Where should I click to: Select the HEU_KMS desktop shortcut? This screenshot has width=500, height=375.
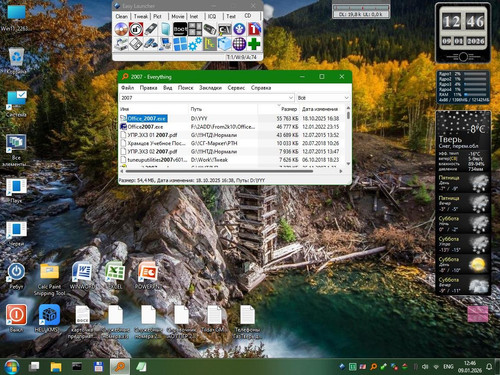pos(49,318)
